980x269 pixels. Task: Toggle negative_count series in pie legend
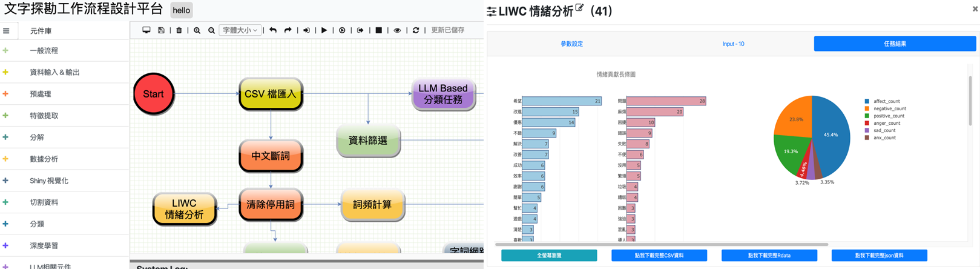click(x=889, y=108)
